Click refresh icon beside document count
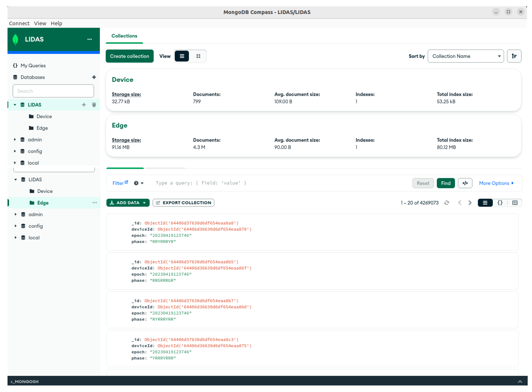The height and width of the screenshot is (392, 532). [x=446, y=203]
